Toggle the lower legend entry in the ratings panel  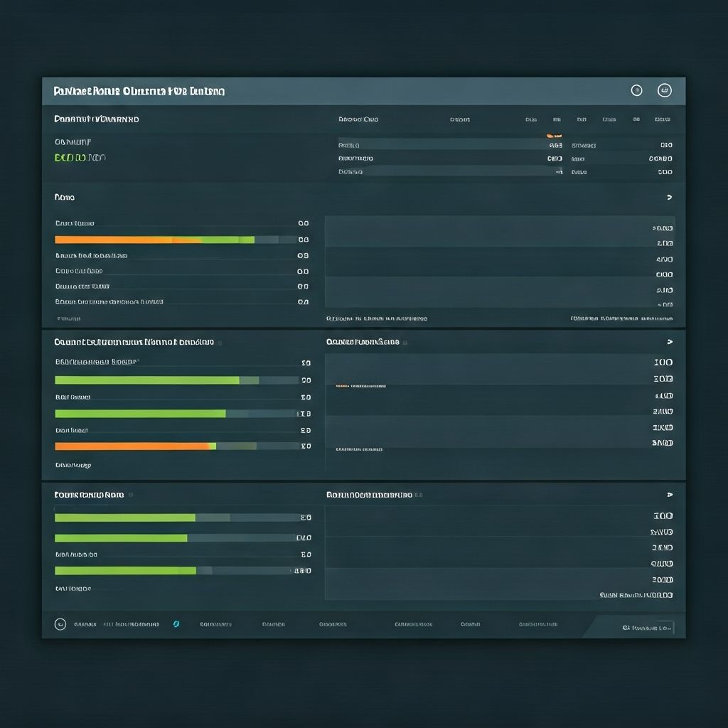click(359, 449)
